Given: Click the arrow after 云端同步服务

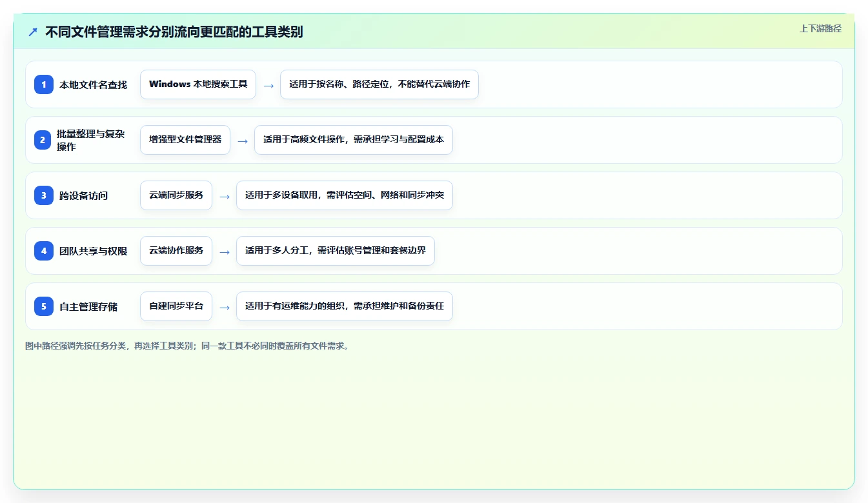Looking at the screenshot, I should [x=225, y=196].
